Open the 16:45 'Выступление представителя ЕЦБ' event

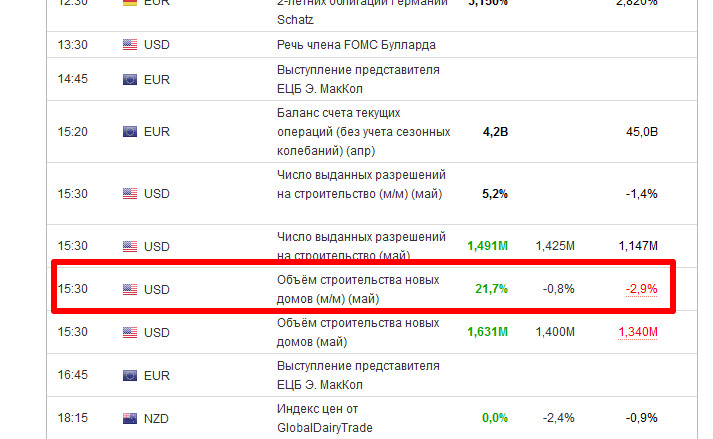click(x=357, y=375)
